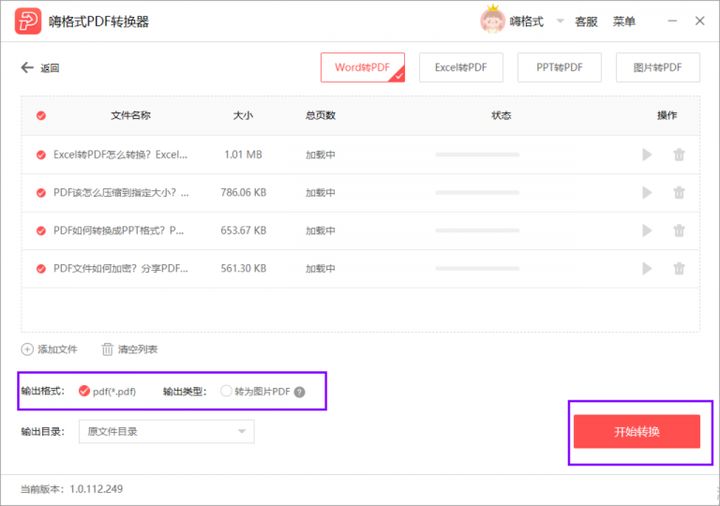This screenshot has width=720, height=506.
Task: Click the 大小 column header
Action: pos(243,115)
